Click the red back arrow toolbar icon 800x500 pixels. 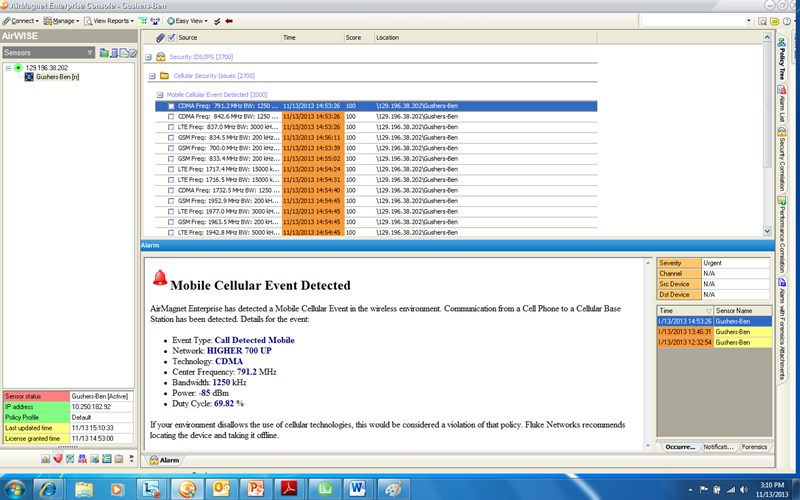(x=230, y=20)
